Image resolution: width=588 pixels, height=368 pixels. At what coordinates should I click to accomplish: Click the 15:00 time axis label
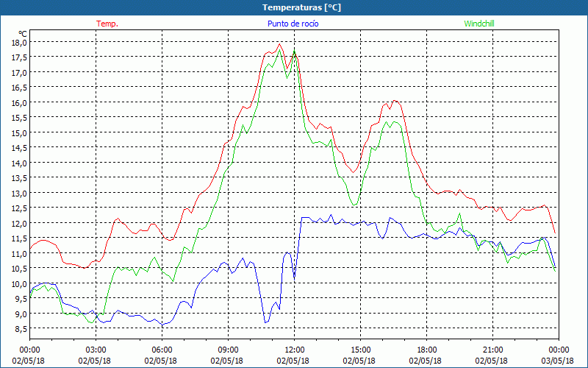(x=360, y=350)
